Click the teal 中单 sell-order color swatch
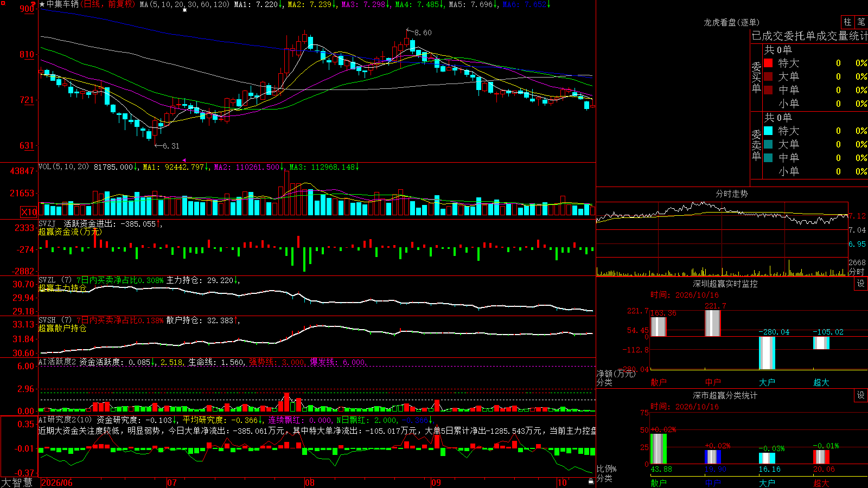The image size is (868, 488). (x=768, y=158)
